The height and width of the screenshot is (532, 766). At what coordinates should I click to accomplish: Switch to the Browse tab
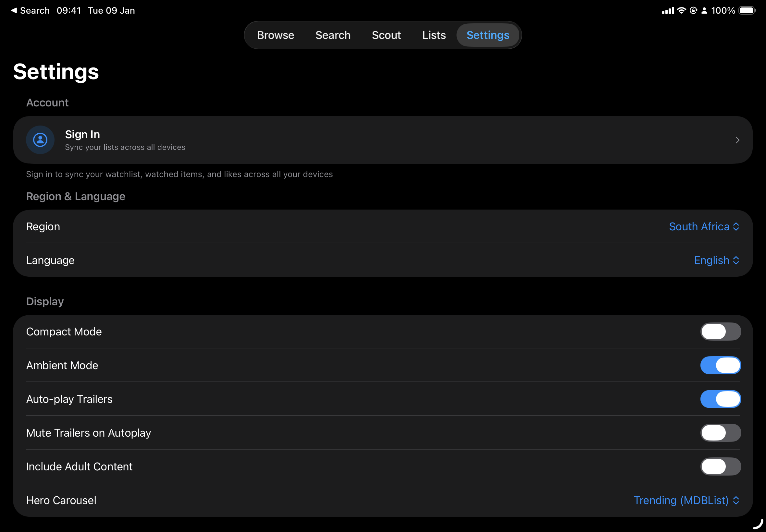276,35
